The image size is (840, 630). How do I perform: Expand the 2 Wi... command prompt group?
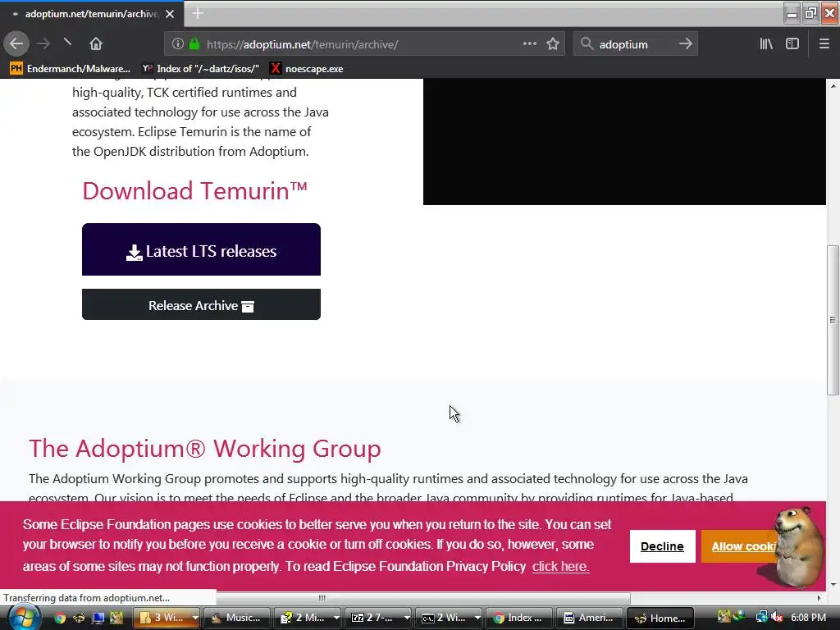pos(450,618)
